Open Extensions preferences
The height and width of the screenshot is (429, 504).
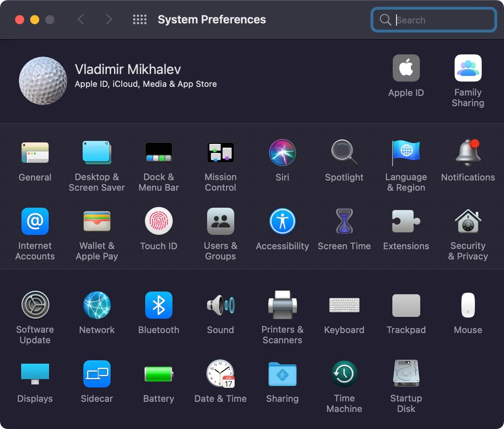tap(406, 221)
